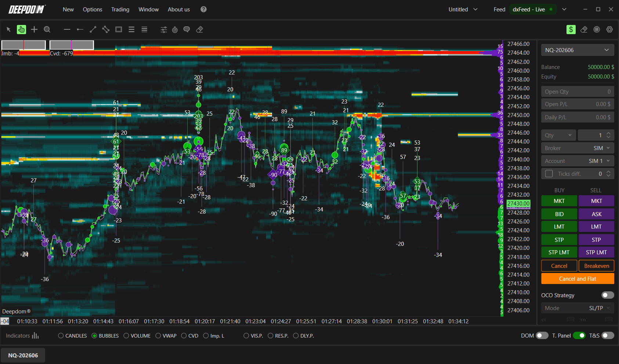
Task: Select the CVD radio button
Action: click(184, 336)
